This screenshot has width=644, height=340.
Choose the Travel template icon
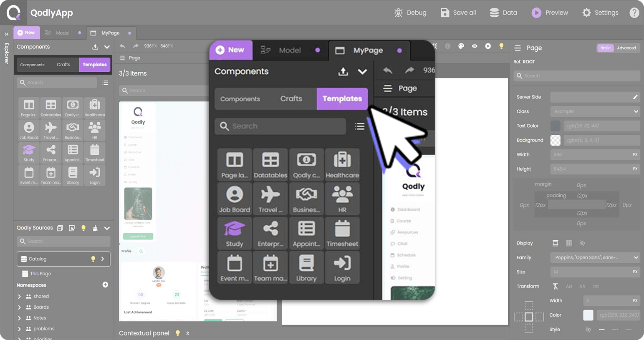[x=51, y=130]
